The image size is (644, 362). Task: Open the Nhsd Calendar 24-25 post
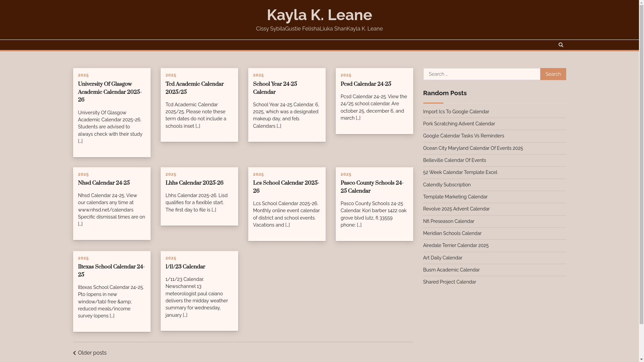coord(104,183)
